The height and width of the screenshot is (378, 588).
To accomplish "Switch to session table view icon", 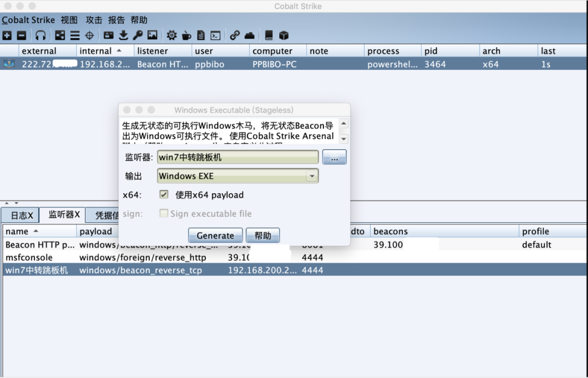I will click(x=75, y=35).
